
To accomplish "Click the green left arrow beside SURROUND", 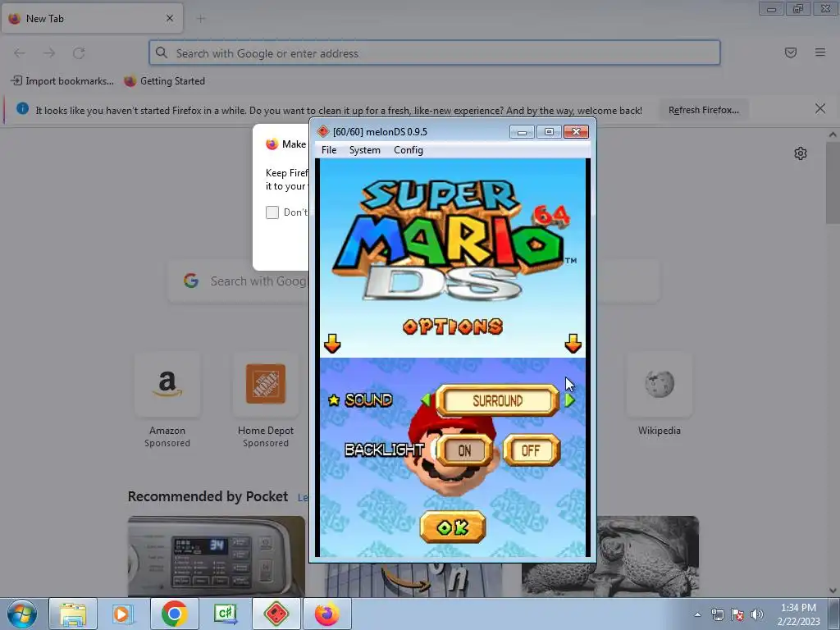I will coord(427,400).
